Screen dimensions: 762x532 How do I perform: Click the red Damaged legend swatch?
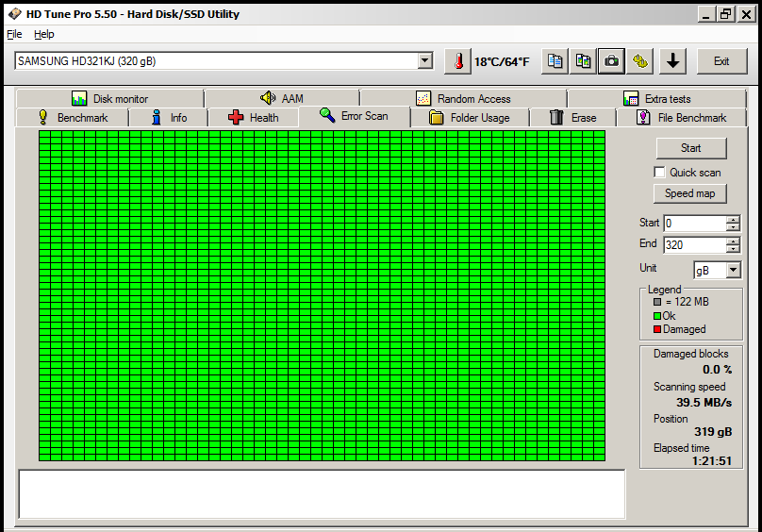point(657,330)
